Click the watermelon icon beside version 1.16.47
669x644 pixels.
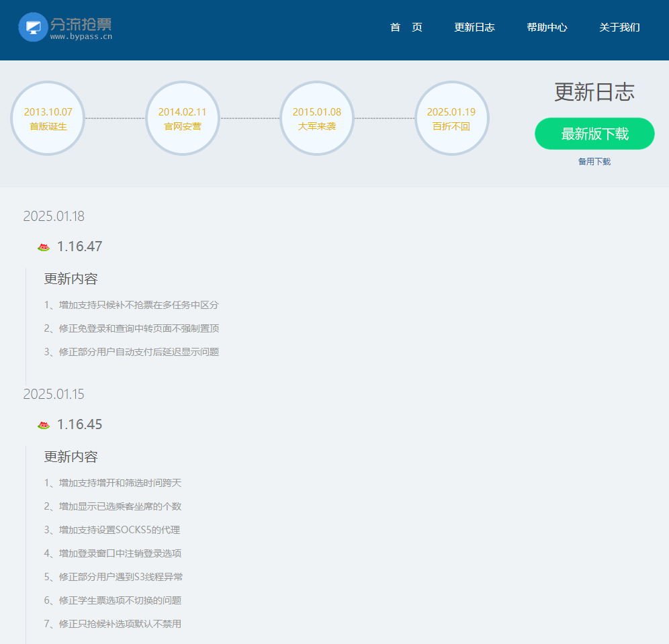point(44,247)
